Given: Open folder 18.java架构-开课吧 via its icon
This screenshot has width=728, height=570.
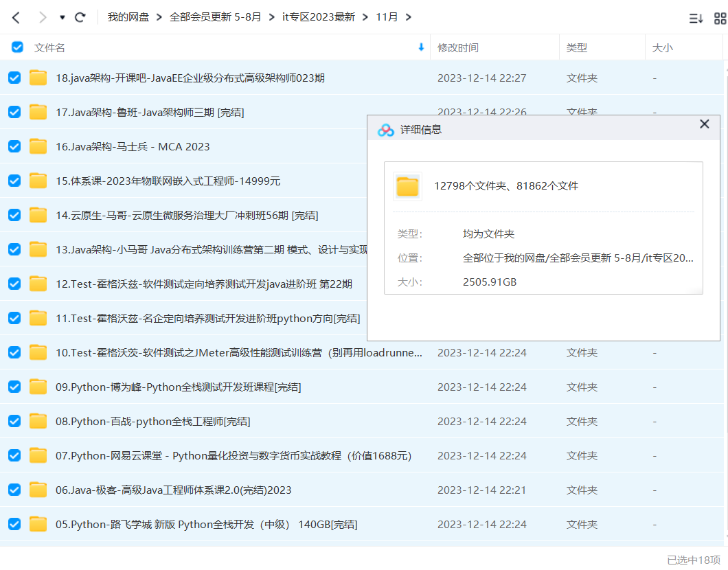Looking at the screenshot, I should click(x=38, y=78).
